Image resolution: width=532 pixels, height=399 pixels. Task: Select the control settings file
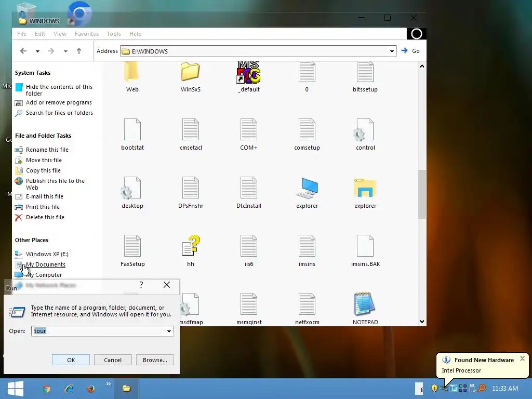click(365, 135)
